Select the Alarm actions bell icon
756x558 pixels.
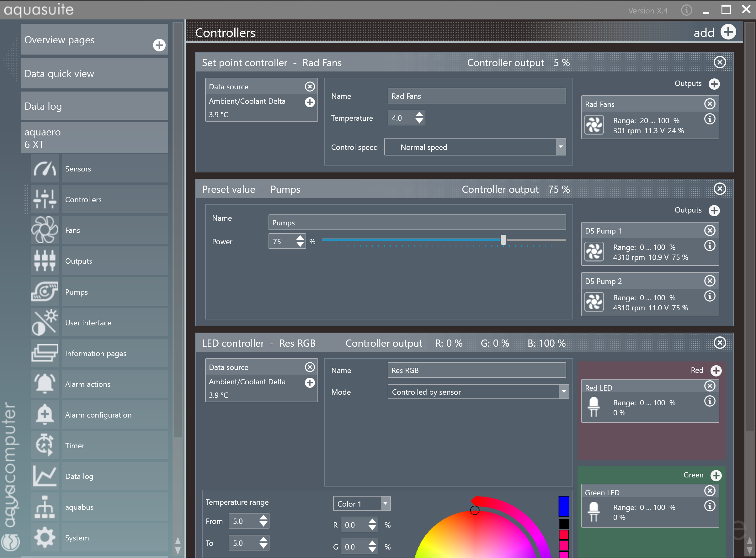(45, 384)
